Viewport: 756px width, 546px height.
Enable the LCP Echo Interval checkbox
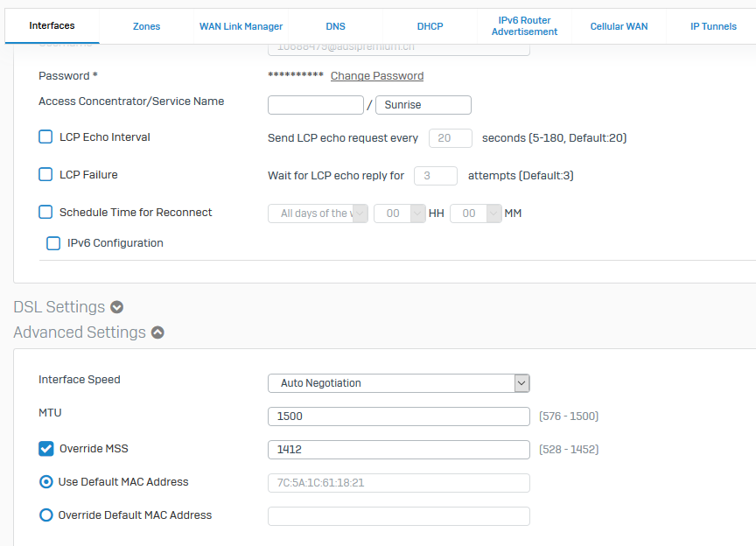click(x=46, y=137)
